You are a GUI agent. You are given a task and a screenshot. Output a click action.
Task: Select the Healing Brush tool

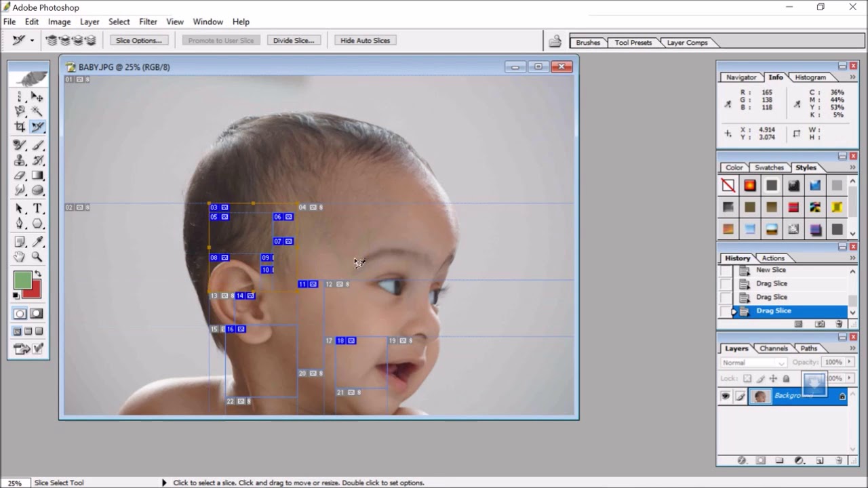20,146
